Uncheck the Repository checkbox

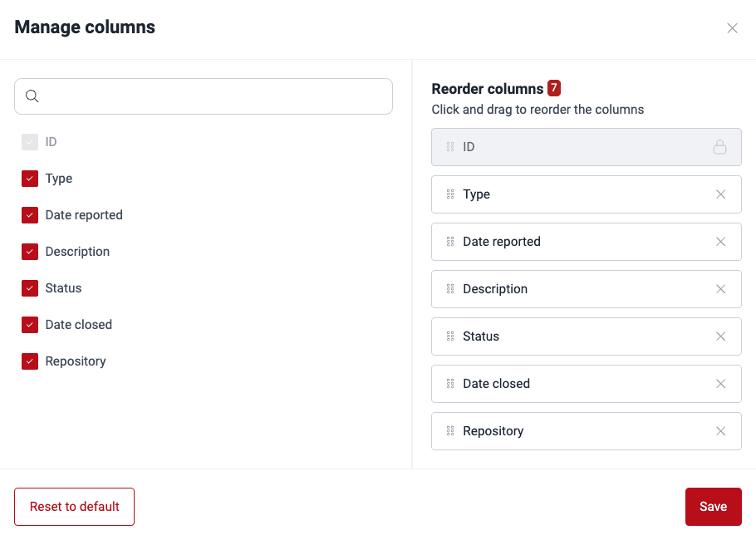(x=30, y=361)
